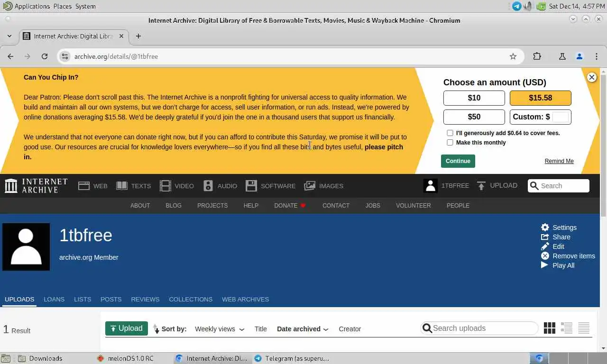This screenshot has height=364, width=607.
Task: Switch to the Web Archives tab
Action: [x=245, y=299]
